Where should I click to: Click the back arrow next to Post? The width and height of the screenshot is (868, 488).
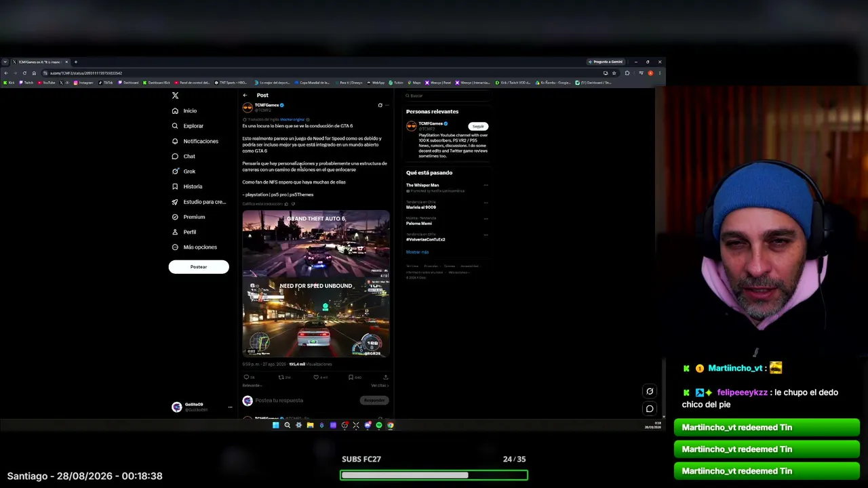245,96
